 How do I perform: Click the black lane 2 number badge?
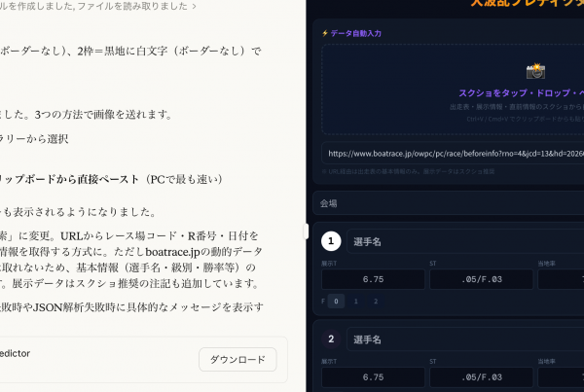pyautogui.click(x=331, y=339)
